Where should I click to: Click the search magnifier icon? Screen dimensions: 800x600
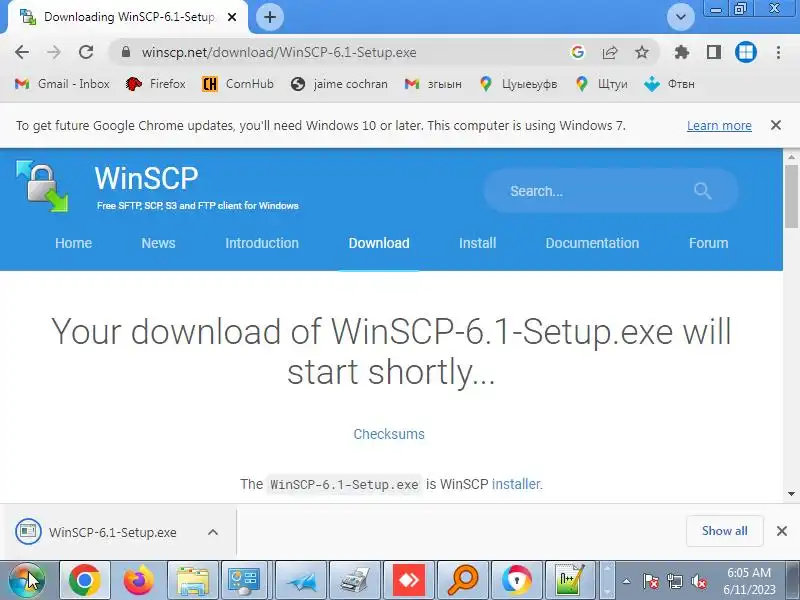point(703,191)
